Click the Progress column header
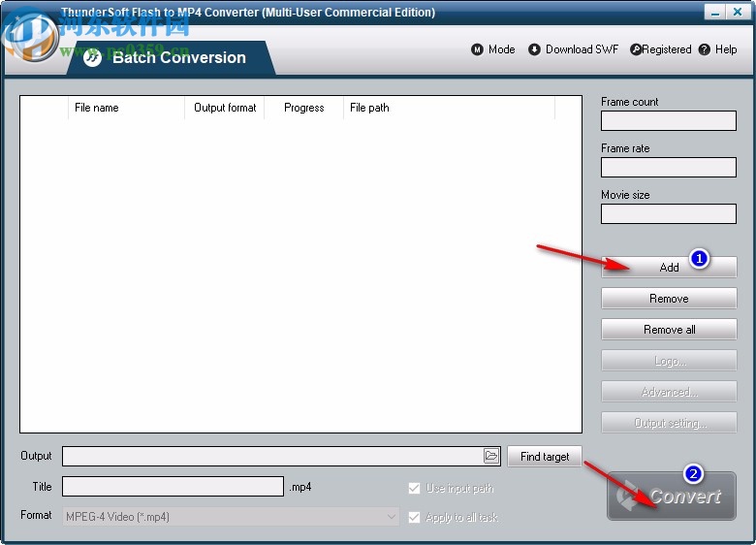The width and height of the screenshot is (756, 545). pos(303,108)
